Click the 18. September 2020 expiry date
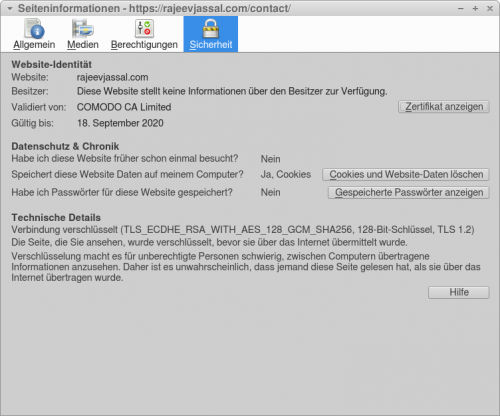Image resolution: width=500 pixels, height=416 pixels. pyautogui.click(x=120, y=123)
